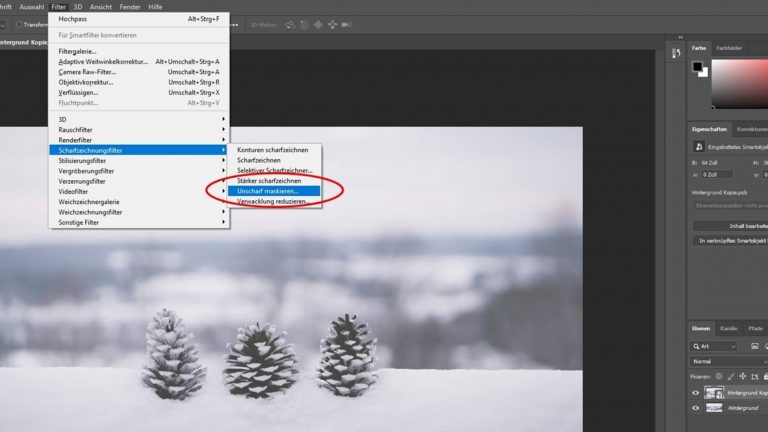The width and height of the screenshot is (768, 432).
Task: Hide the Hintergrund Kopie layer
Action: [697, 393]
